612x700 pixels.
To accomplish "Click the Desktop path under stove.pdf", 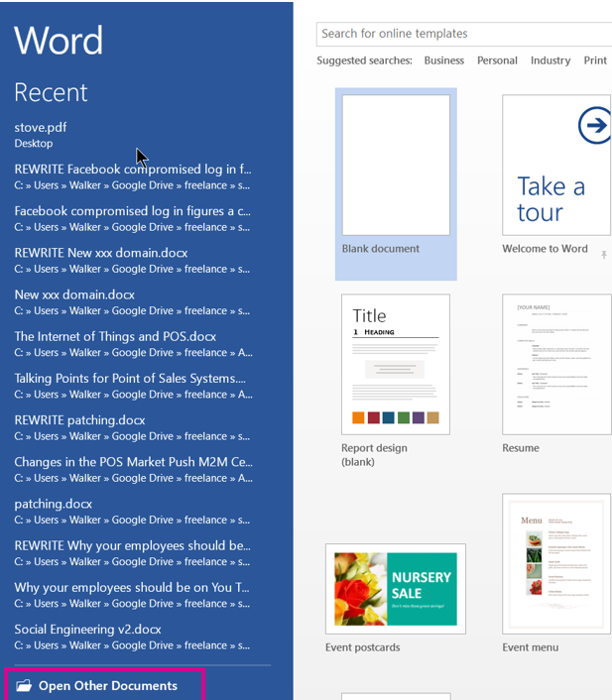I will [x=34, y=144].
